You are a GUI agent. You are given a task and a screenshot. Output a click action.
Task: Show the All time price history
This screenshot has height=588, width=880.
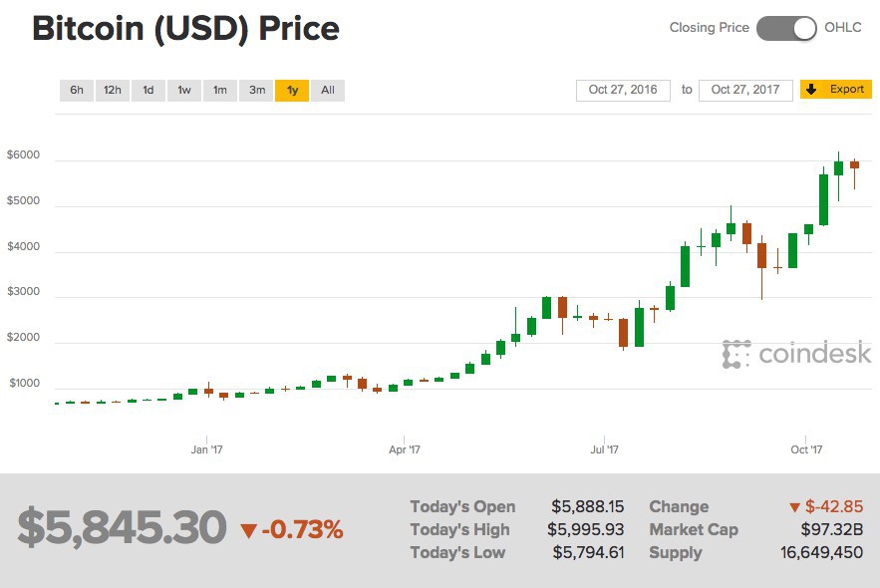(x=327, y=90)
